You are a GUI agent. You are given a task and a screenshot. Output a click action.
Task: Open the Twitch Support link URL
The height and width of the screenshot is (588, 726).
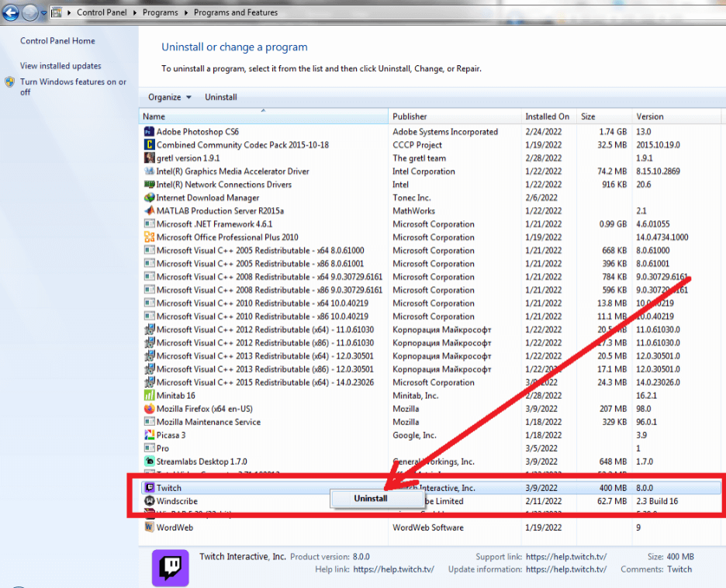point(566,556)
